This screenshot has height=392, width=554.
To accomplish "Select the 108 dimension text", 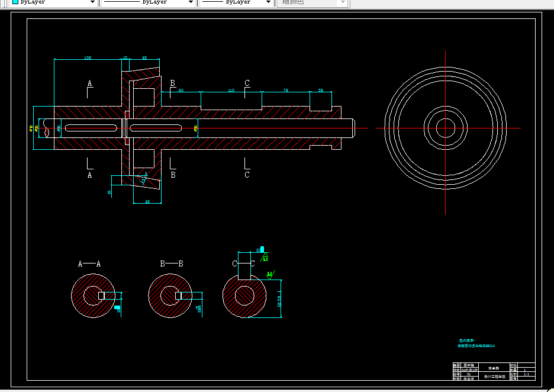I will click(x=88, y=57).
